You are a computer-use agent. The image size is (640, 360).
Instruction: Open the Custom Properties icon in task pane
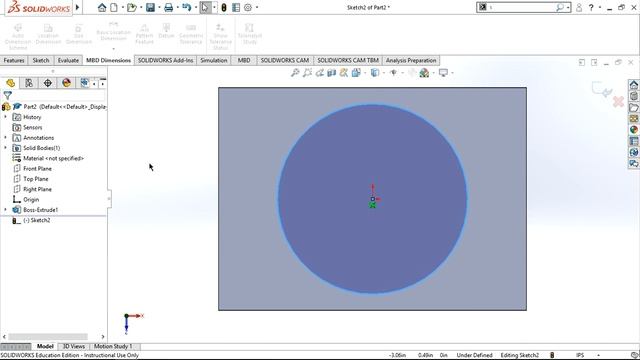(633, 141)
